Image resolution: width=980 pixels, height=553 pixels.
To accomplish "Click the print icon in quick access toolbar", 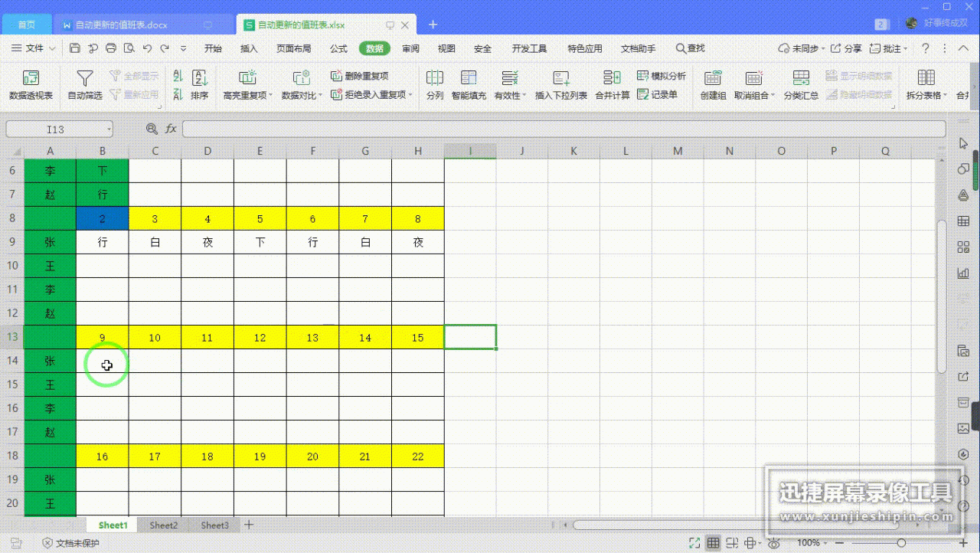I will (111, 48).
